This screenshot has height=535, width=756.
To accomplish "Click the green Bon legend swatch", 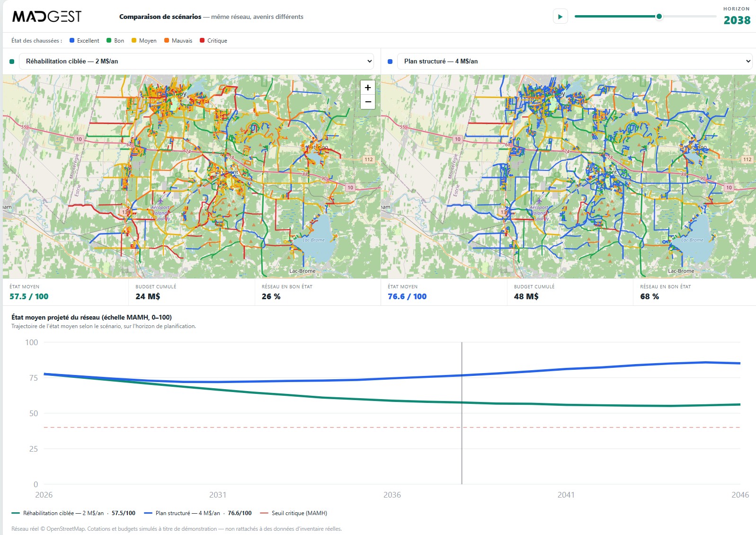I will click(109, 41).
